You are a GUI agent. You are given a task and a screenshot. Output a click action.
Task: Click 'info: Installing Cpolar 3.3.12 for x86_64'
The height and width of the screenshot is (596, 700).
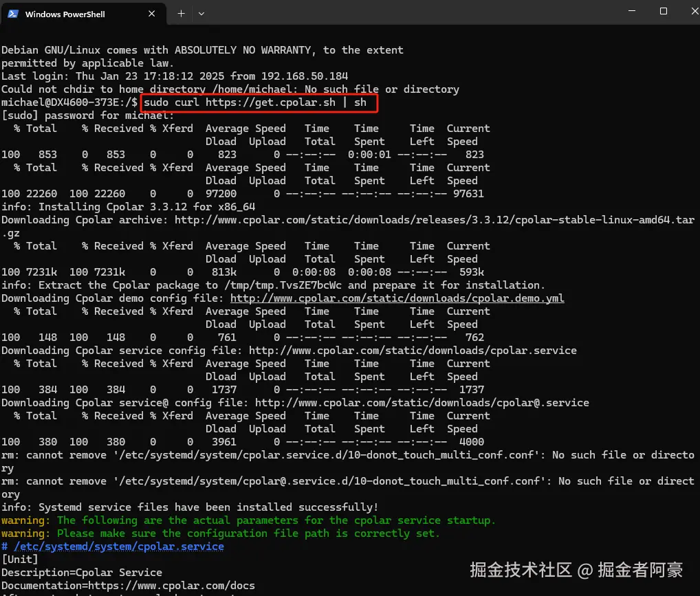click(128, 207)
